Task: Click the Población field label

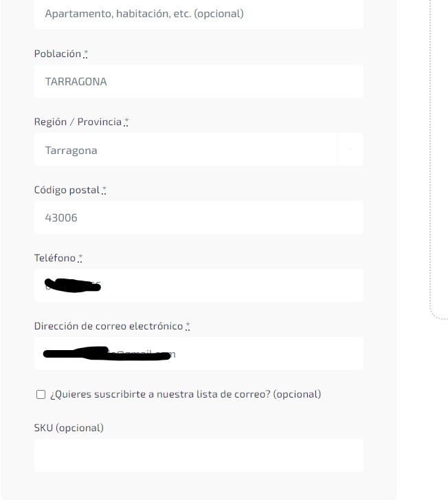Action: tap(58, 54)
